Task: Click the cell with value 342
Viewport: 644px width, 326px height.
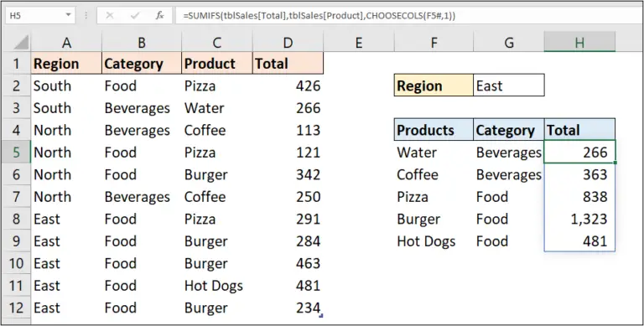Action: [288, 174]
